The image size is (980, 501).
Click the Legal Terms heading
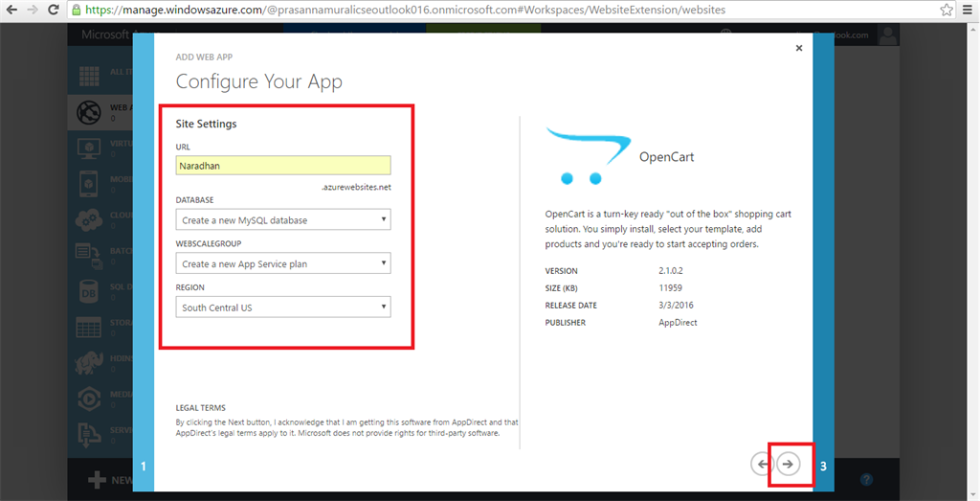coord(201,408)
